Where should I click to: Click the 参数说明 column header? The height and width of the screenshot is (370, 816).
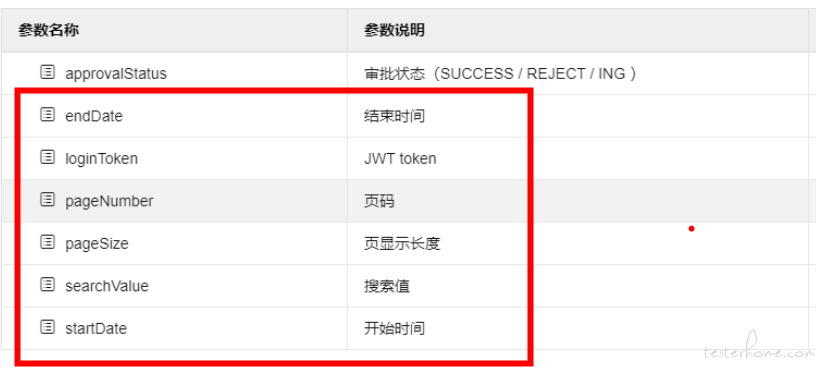(x=394, y=30)
